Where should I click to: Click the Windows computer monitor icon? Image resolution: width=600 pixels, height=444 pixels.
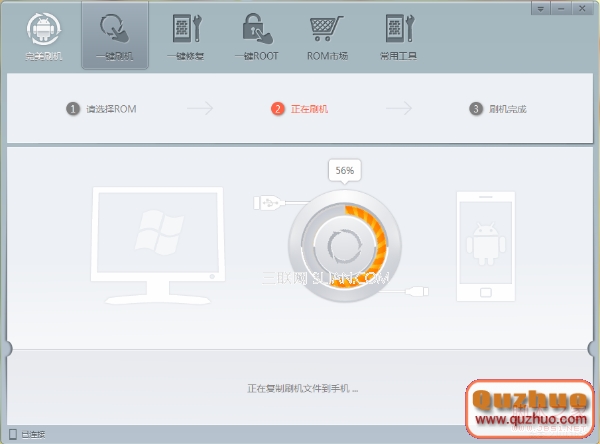(158, 245)
